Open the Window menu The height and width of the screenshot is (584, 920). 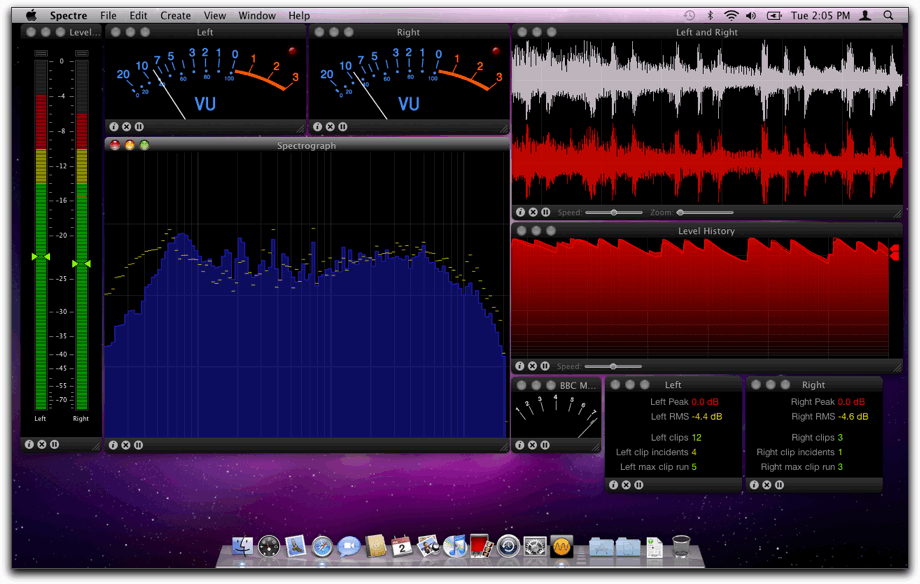tap(257, 16)
